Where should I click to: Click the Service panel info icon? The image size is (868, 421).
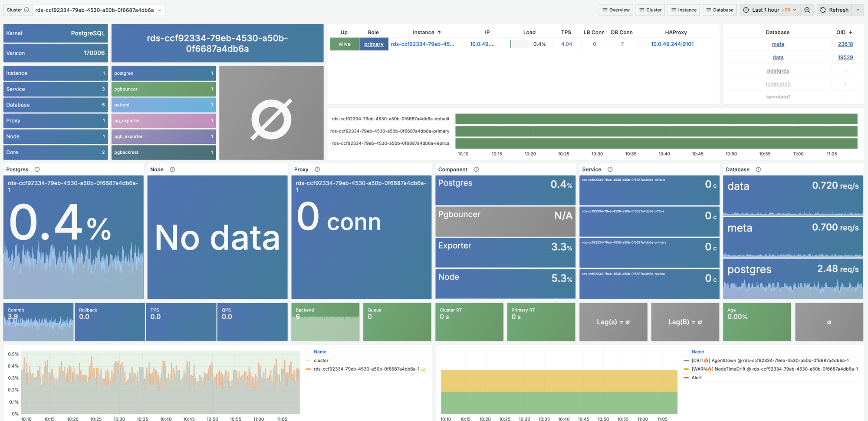(610, 169)
